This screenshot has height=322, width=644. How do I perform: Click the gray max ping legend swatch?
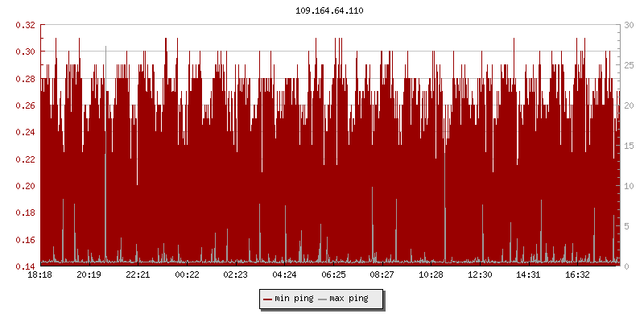pos(323,299)
